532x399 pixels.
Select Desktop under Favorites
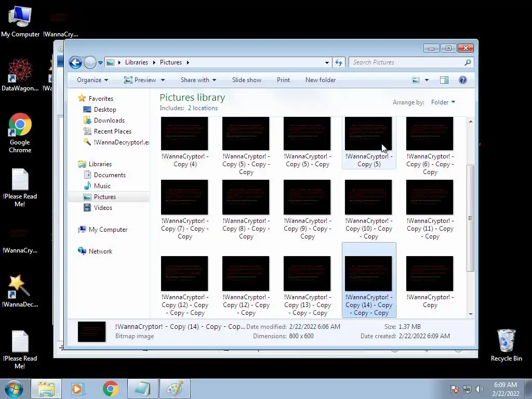tap(105, 110)
